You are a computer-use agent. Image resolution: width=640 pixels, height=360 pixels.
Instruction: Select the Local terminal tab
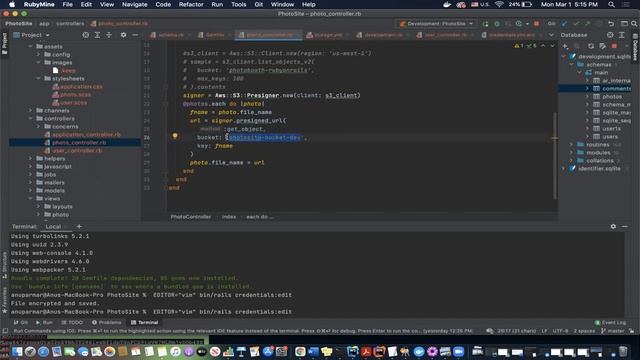53,226
